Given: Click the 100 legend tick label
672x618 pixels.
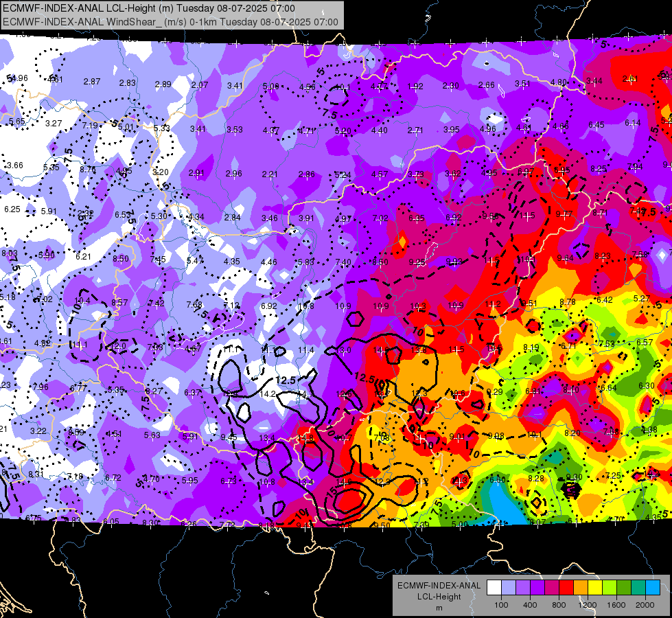Looking at the screenshot, I should coord(501,605).
